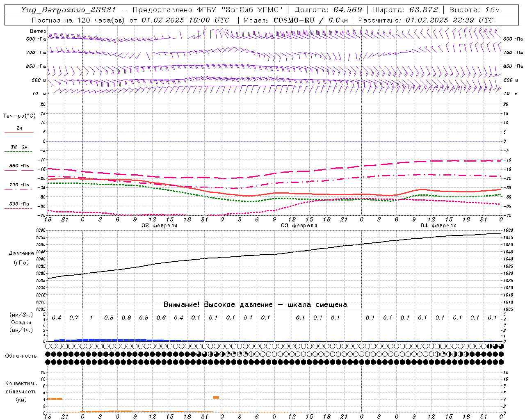Click the Высота: 15м header entry

[x=475, y=10]
